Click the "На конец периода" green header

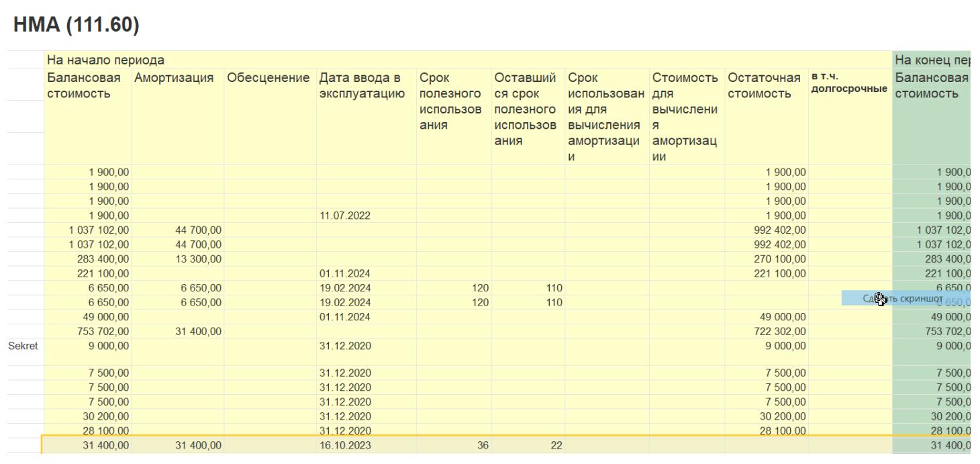(x=935, y=60)
